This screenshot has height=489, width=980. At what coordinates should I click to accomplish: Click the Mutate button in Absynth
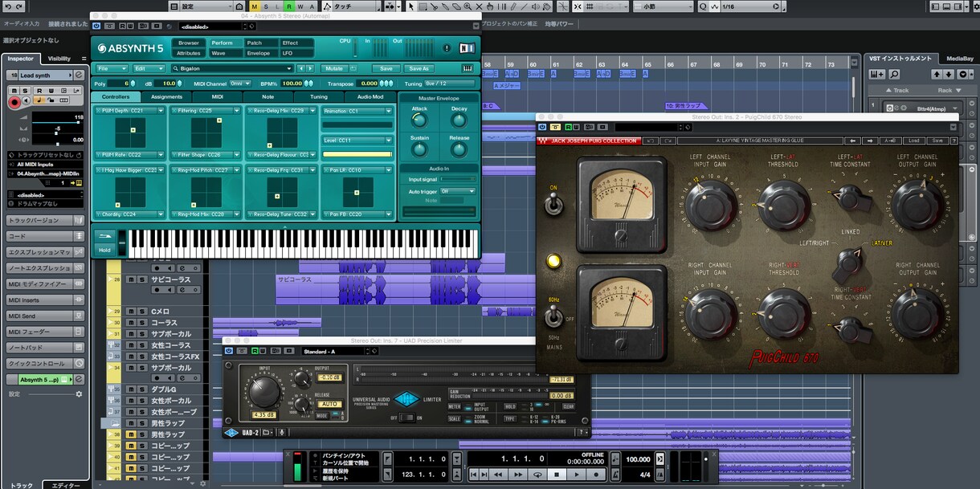click(x=333, y=68)
